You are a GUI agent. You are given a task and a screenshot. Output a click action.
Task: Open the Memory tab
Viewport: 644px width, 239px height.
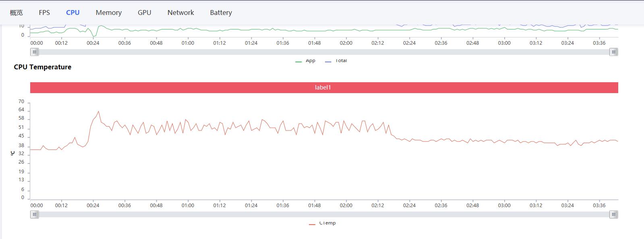(108, 12)
